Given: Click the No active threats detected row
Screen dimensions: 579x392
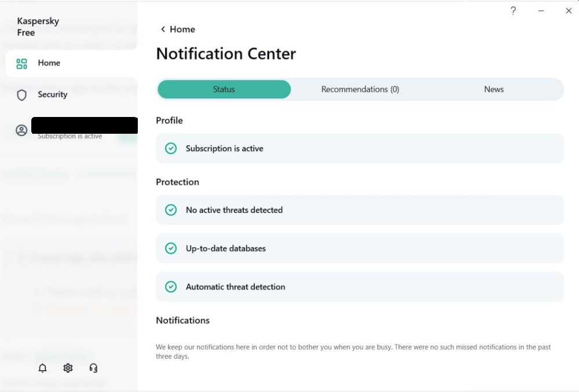Looking at the screenshot, I should 360,210.
